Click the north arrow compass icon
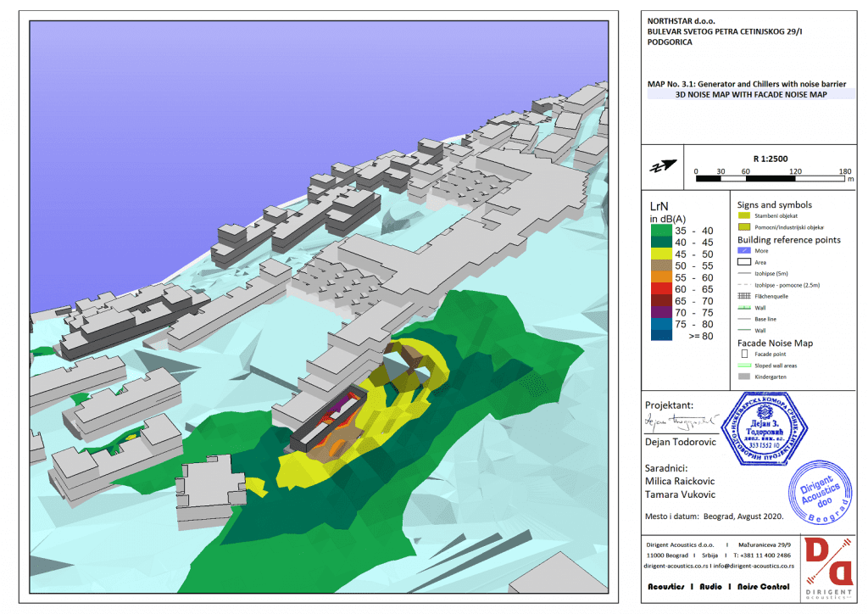The width and height of the screenshot is (868, 614). click(x=665, y=165)
